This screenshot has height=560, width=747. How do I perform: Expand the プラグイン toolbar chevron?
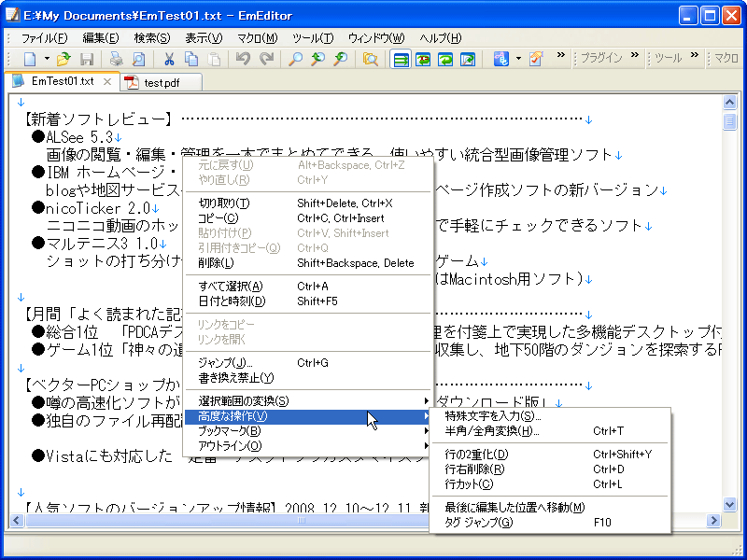635,55
